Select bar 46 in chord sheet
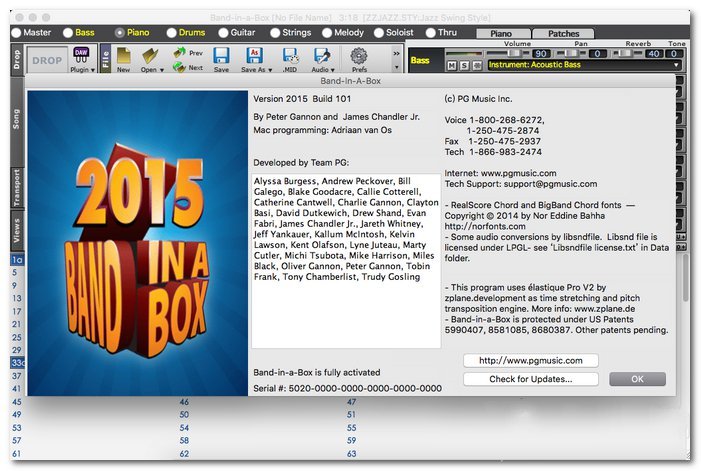The height and width of the screenshot is (471, 701). pos(184,402)
